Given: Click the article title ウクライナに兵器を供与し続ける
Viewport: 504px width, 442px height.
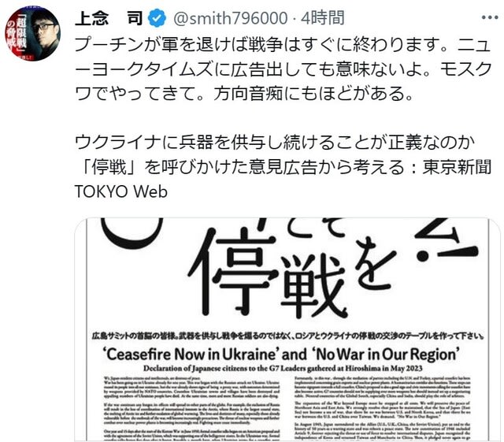Looking at the screenshot, I should [275, 142].
